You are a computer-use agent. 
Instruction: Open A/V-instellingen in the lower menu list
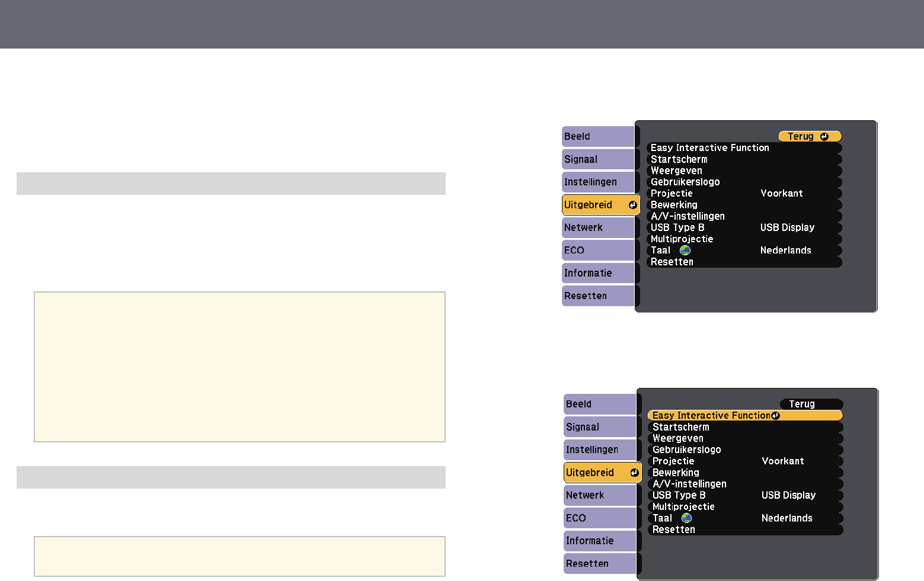pos(746,484)
